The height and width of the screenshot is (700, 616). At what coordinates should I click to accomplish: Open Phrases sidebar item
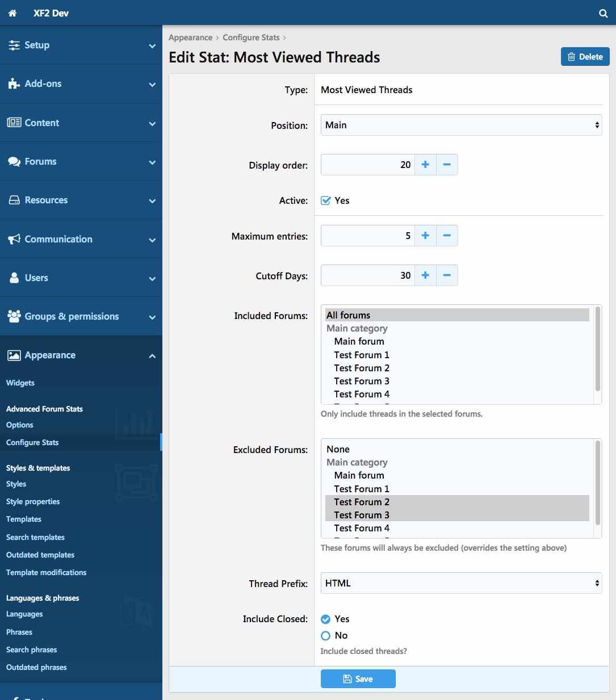19,632
